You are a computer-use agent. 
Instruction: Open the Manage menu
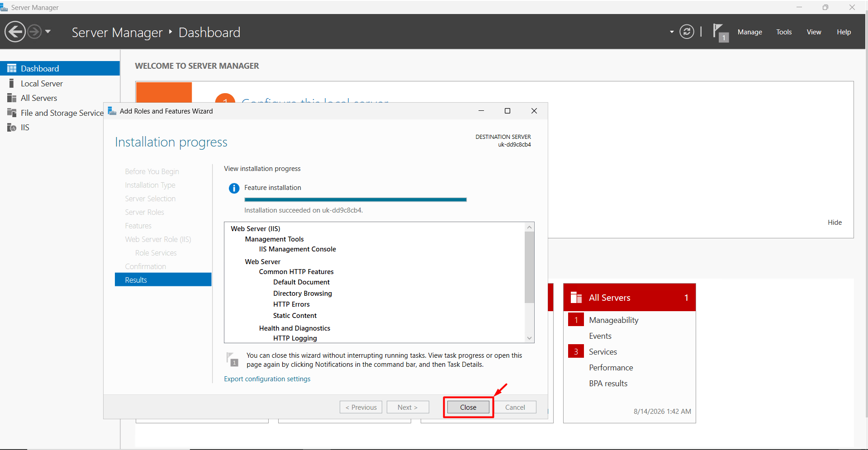pos(749,32)
